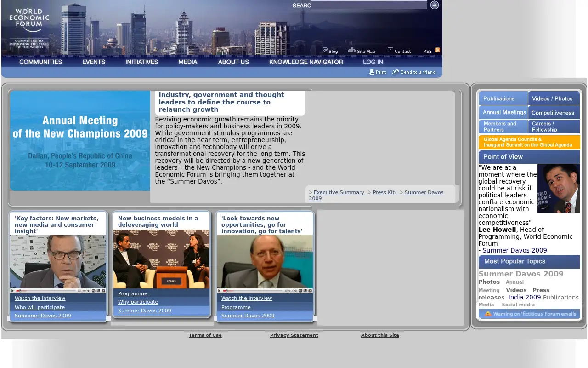Screen dimensions: 588x368
Task: Click the Contact envelope icon
Action: click(390, 49)
